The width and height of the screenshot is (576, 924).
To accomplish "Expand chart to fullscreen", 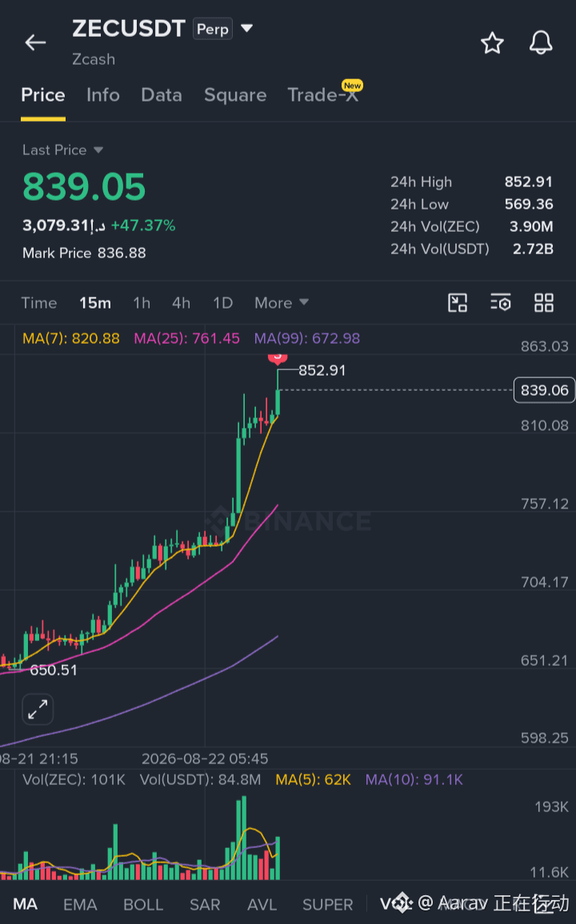I will click(38, 709).
